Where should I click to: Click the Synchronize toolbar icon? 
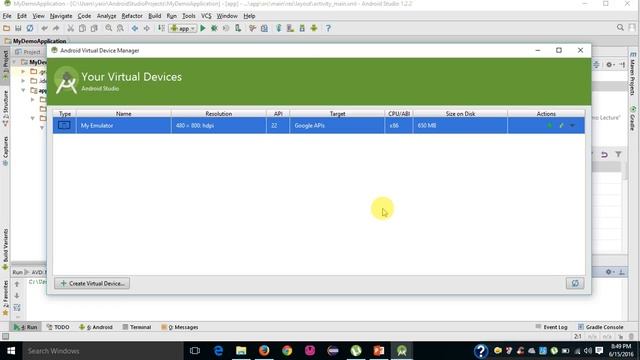30,28
